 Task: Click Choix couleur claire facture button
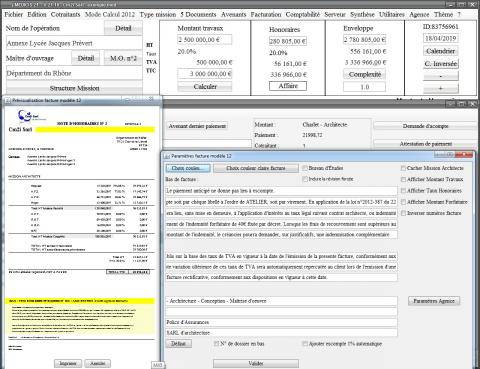coord(256,168)
